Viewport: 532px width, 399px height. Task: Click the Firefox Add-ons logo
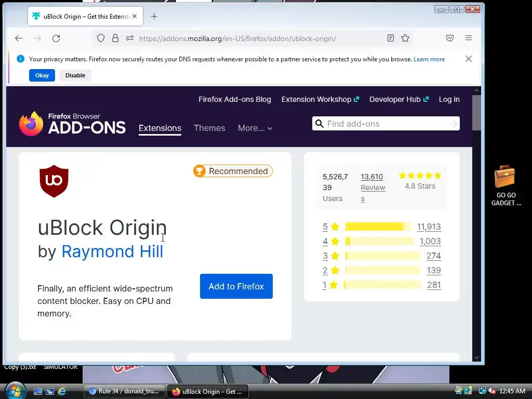[x=72, y=124]
